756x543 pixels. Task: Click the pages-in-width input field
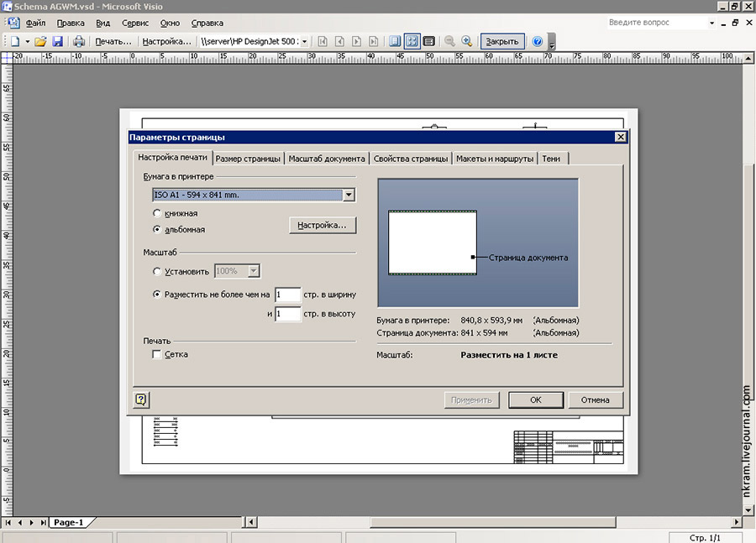pyautogui.click(x=287, y=295)
